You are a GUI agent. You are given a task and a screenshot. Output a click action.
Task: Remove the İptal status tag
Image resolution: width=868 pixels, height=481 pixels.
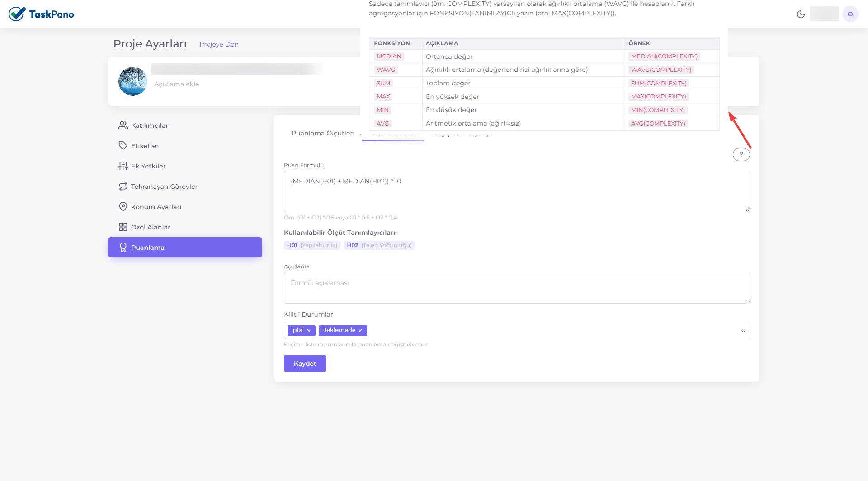309,331
